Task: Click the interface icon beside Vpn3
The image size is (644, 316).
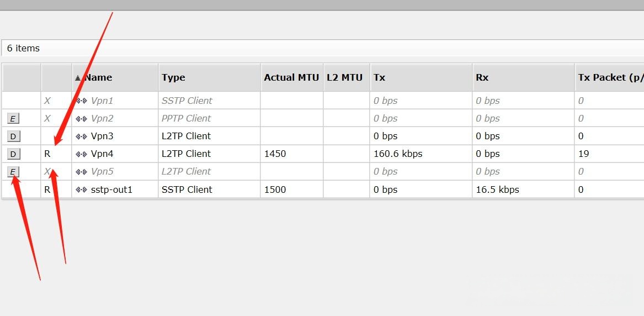Action: (x=81, y=136)
